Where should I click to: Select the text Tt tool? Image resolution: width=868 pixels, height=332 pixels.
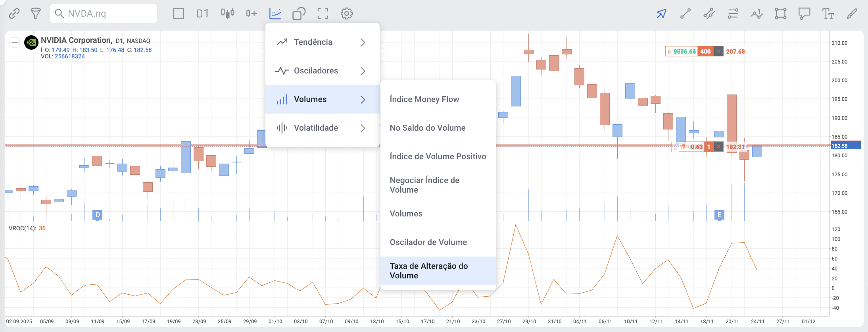point(828,14)
